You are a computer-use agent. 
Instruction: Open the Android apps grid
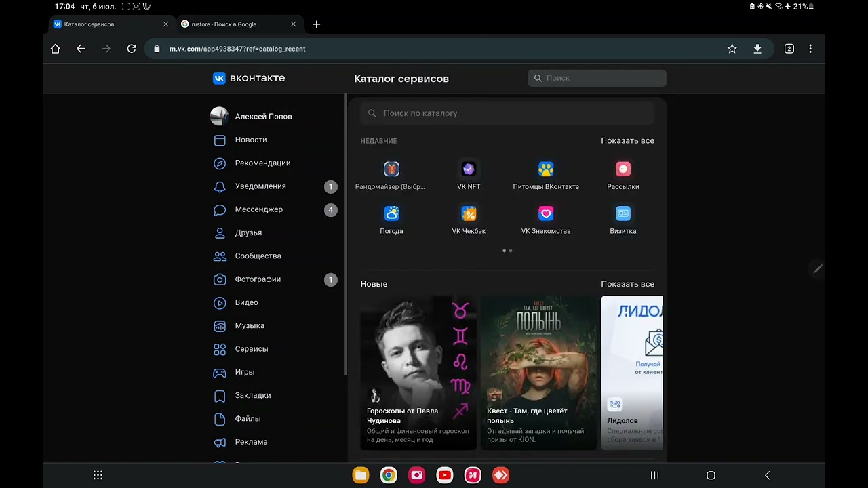tap(98, 475)
